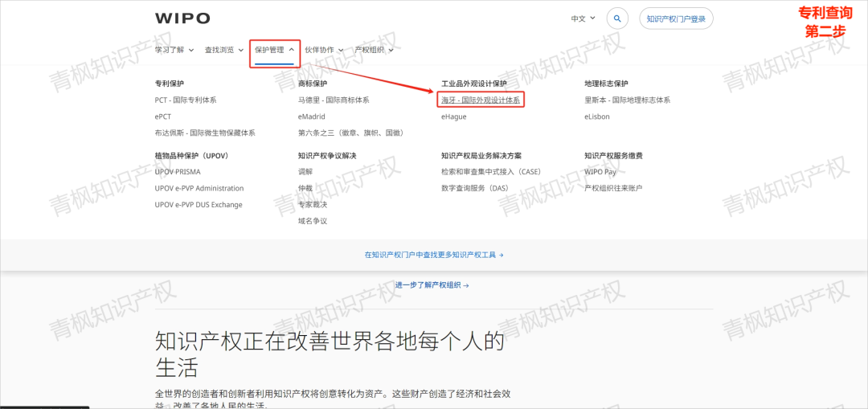
Task: Click 在知识产权门户中查找更多知识产权工具 link
Action: pos(434,256)
